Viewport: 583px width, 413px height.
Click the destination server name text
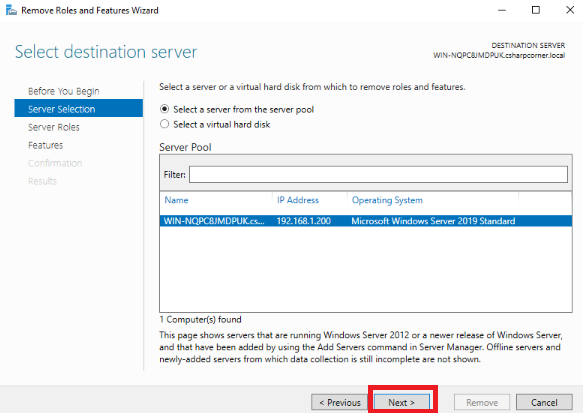pos(499,55)
